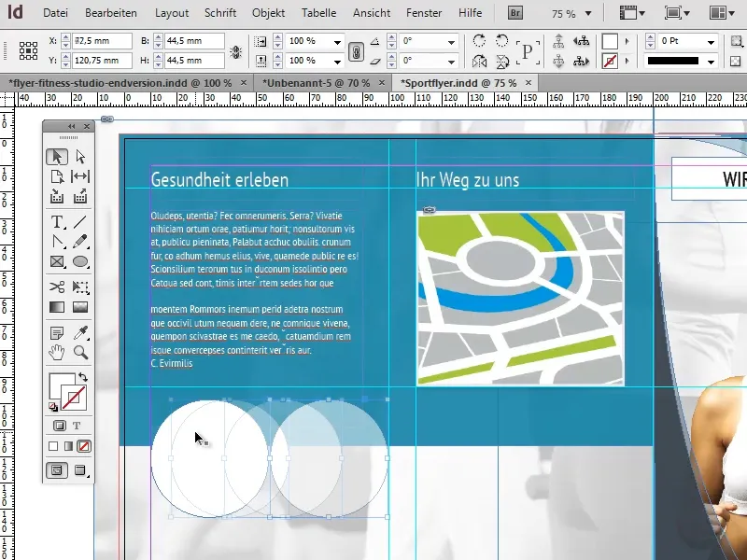Select the Note tool
The width and height of the screenshot is (747, 560).
(57, 333)
